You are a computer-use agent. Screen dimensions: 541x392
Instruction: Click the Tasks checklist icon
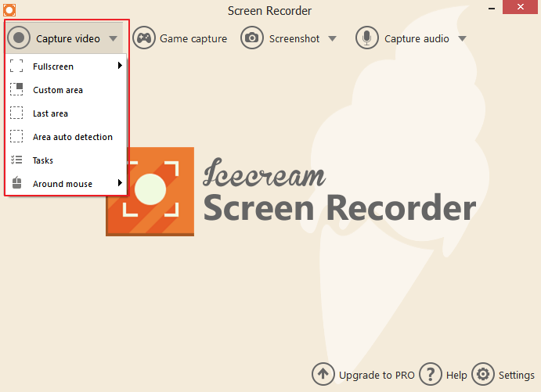click(16, 160)
